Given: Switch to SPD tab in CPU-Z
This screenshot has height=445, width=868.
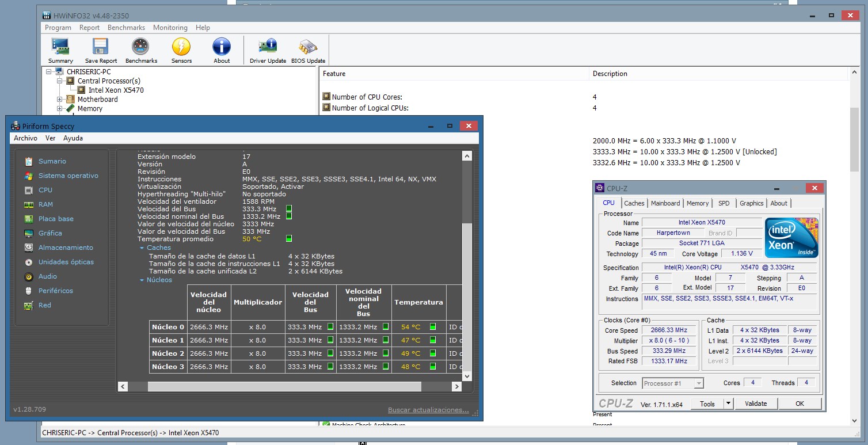Looking at the screenshot, I should pyautogui.click(x=724, y=203).
